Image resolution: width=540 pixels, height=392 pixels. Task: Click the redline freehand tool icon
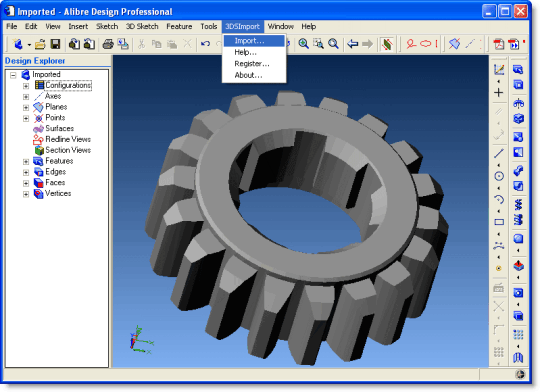[411, 44]
